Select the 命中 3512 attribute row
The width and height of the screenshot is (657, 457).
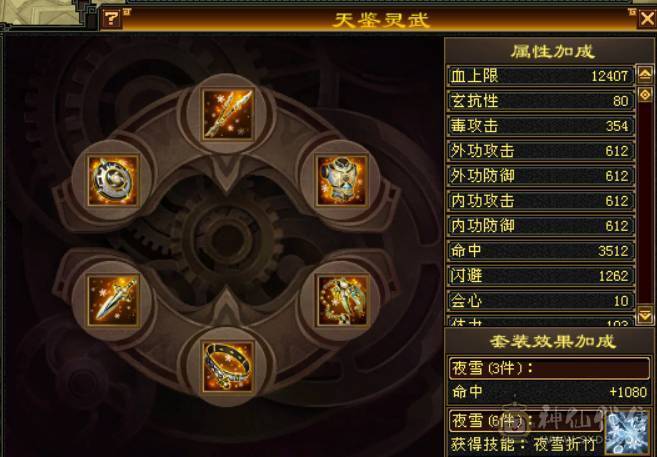(x=541, y=251)
